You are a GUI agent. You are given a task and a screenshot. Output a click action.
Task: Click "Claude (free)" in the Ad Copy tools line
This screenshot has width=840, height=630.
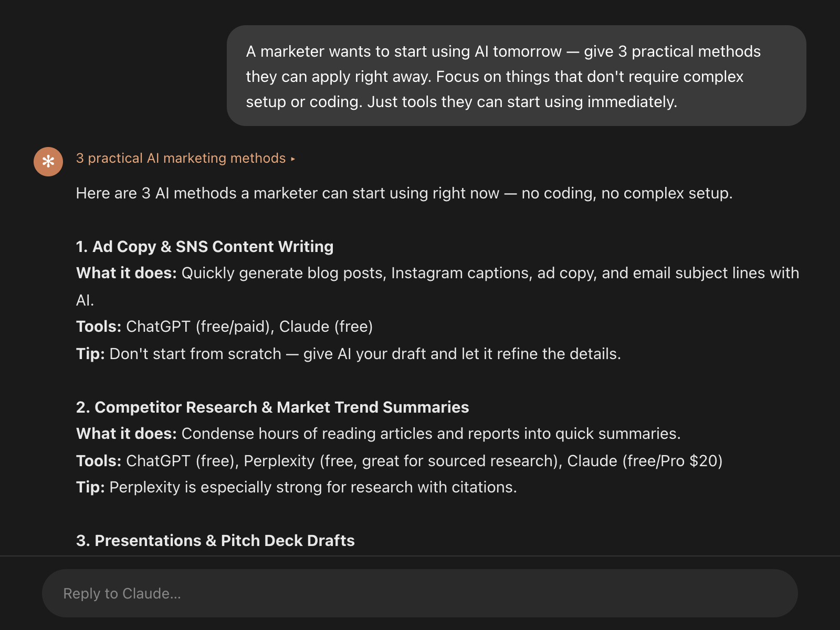[x=325, y=327]
